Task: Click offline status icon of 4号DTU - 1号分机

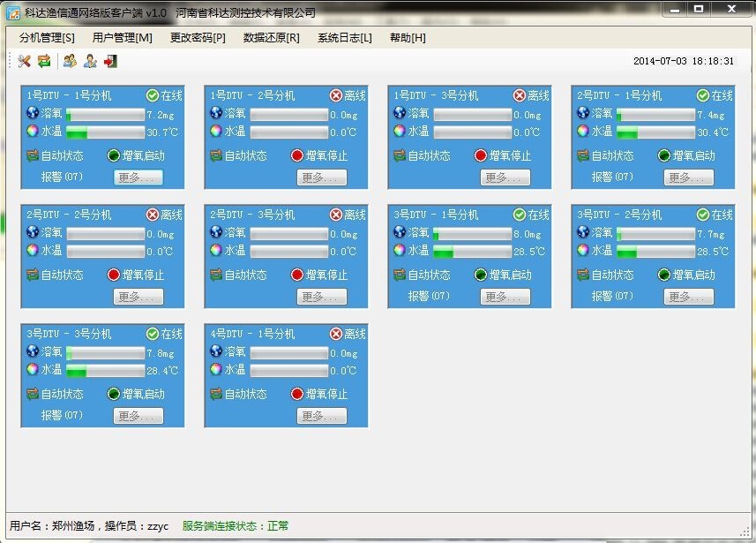Action: tap(336, 334)
